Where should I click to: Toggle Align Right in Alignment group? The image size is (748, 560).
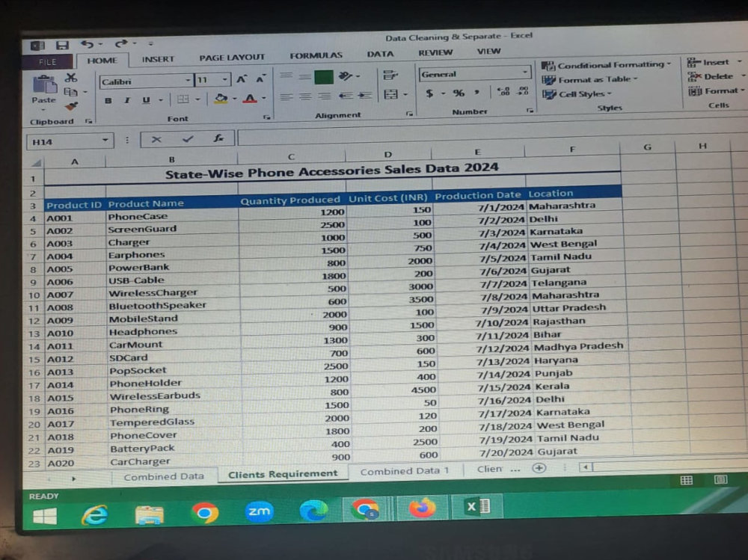click(x=325, y=96)
